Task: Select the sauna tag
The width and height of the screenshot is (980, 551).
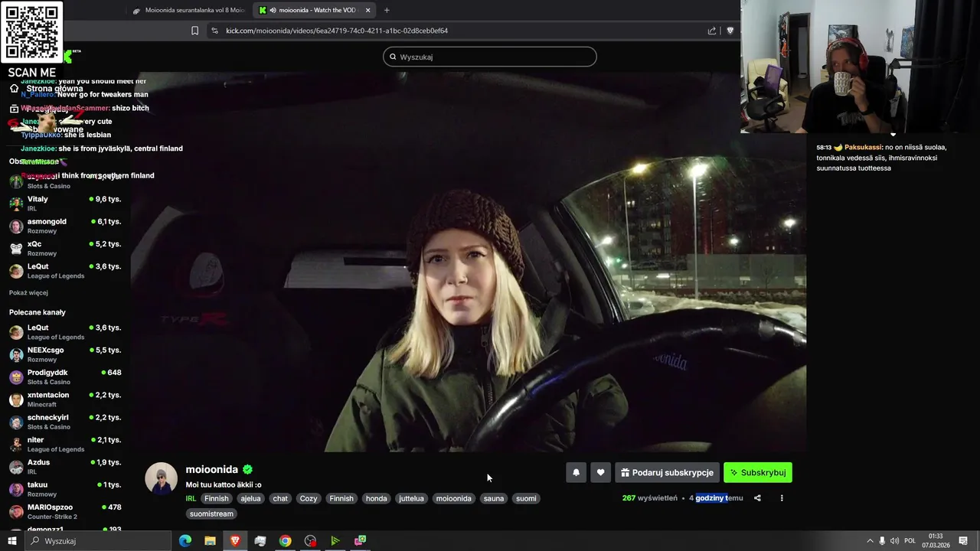Action: [x=494, y=498]
